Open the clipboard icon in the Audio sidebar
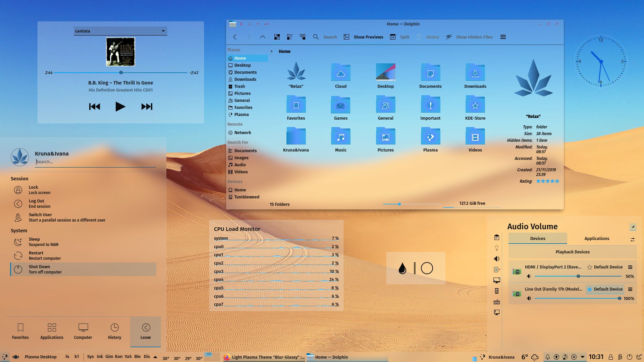This screenshot has width=644, height=362. [496, 237]
